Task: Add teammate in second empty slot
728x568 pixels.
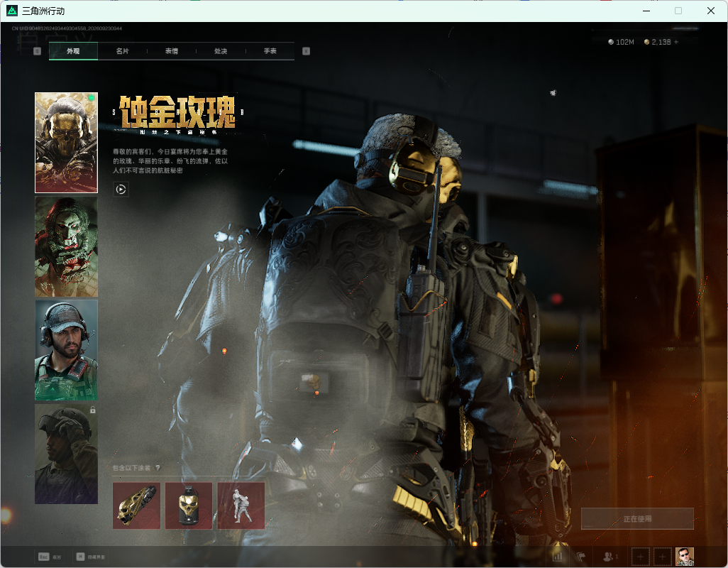Action: click(663, 557)
